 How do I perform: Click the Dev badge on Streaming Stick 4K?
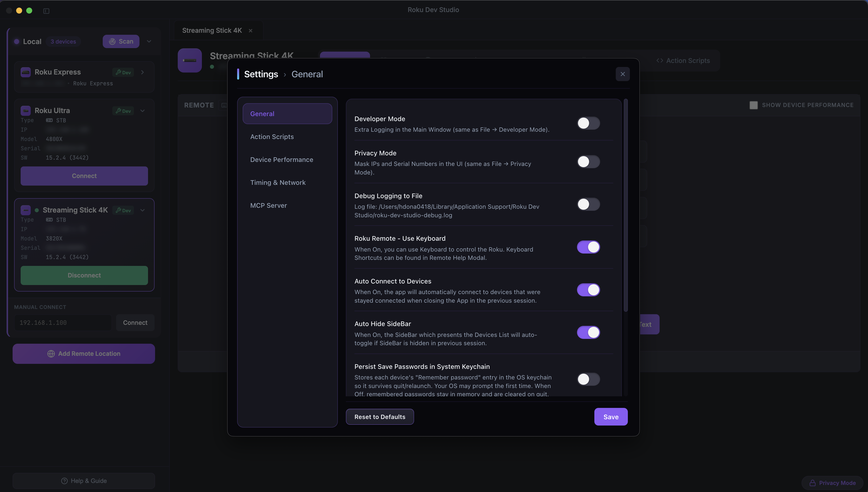click(123, 210)
